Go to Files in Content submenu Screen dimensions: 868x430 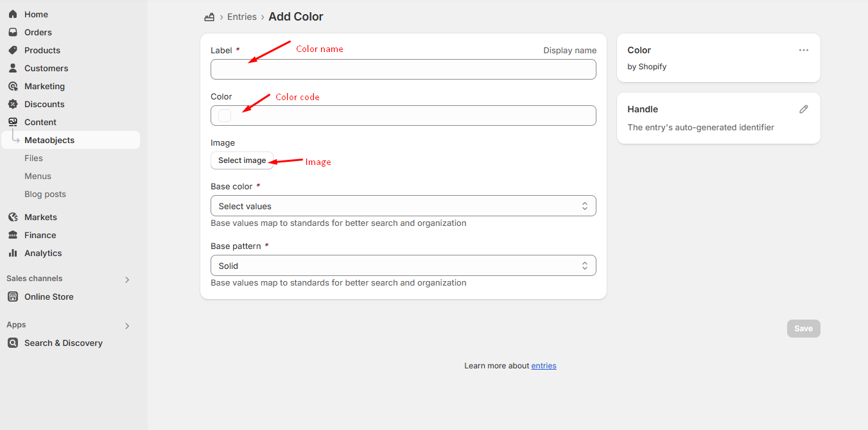[33, 158]
